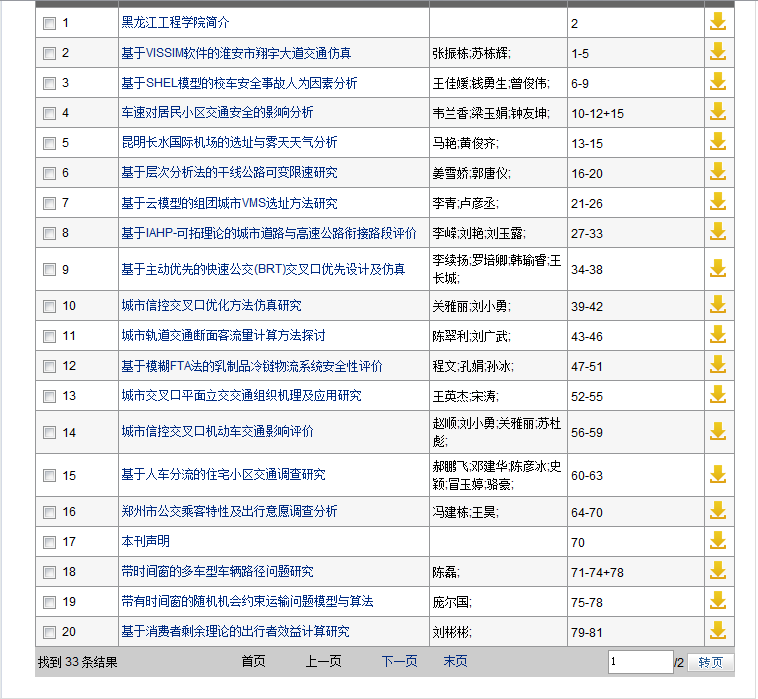Screen dimensions: 758x699
Task: Click the download icon for row 14
Action: point(718,431)
